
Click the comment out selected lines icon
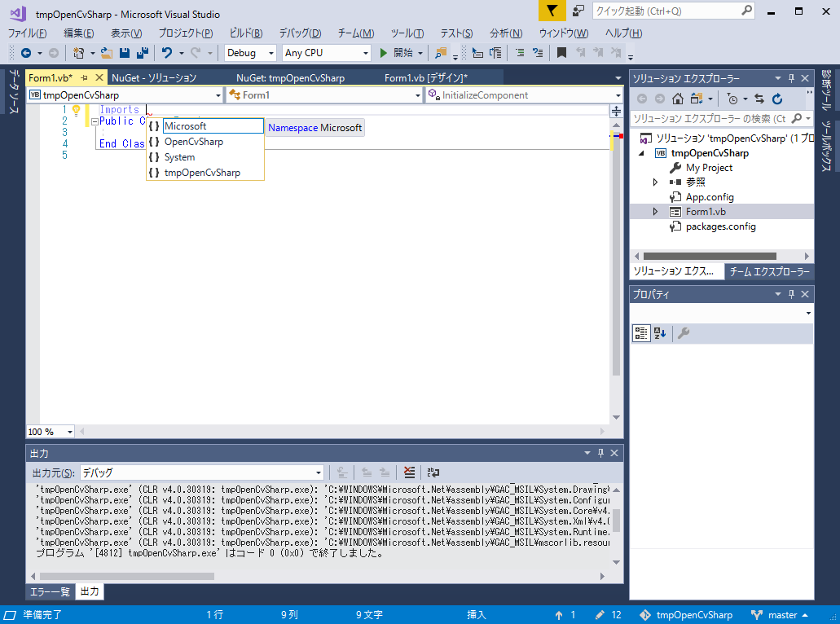520,52
